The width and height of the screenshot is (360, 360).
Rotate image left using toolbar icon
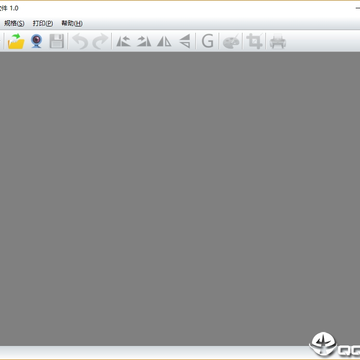[123, 42]
